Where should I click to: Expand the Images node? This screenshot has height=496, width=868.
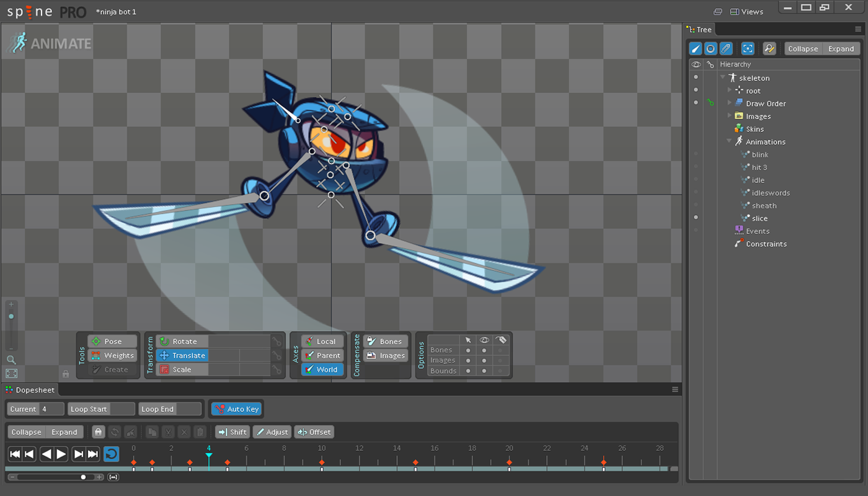tap(730, 116)
